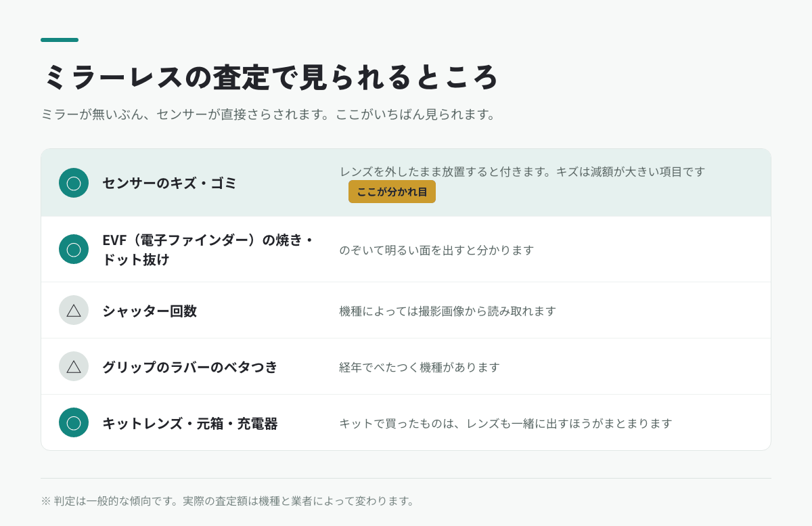Click the triangle icon beside シャッター回数
This screenshot has width=812, height=526.
(74, 310)
